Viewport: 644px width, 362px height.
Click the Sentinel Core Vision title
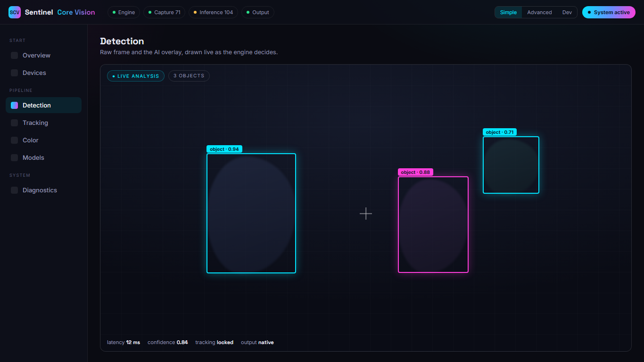pyautogui.click(x=60, y=12)
